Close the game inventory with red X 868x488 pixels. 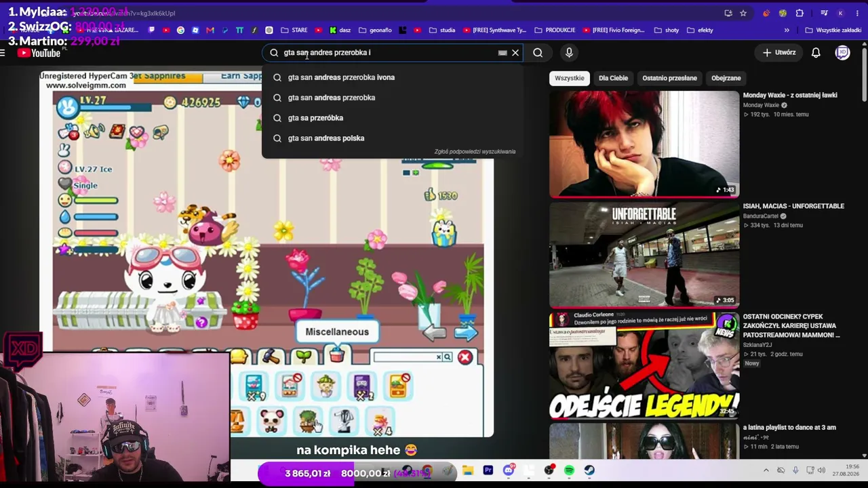465,357
